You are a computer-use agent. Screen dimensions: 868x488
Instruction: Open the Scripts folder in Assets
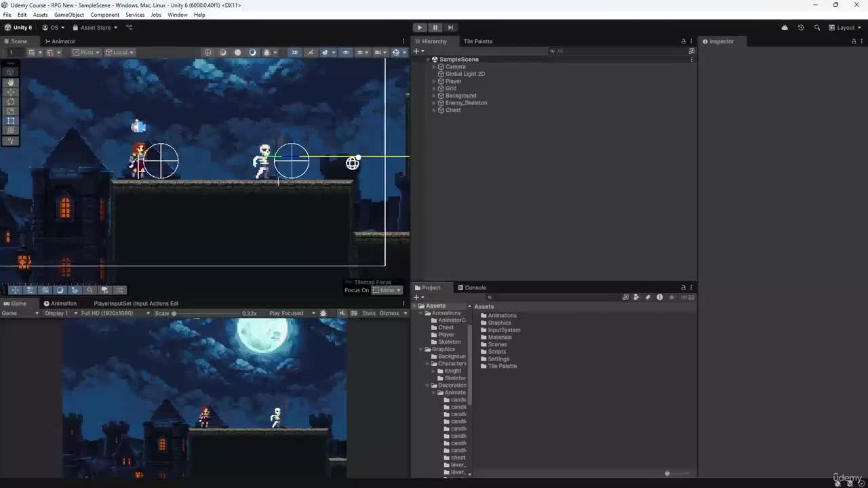click(496, 352)
